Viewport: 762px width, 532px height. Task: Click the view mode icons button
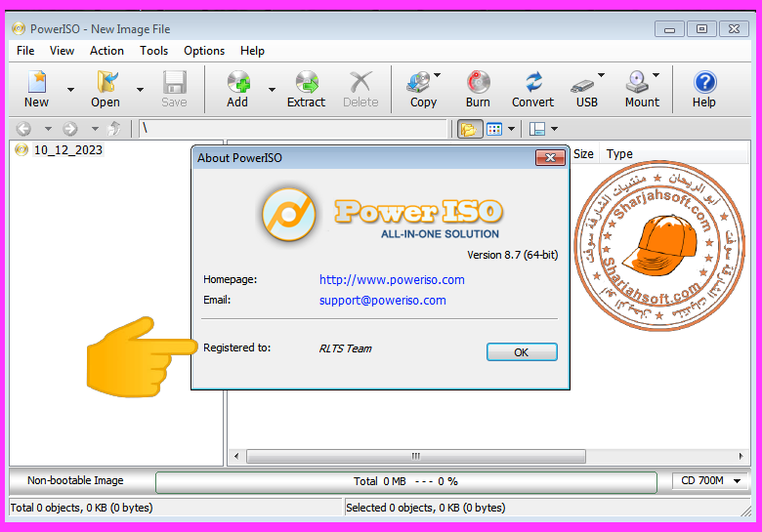click(x=494, y=129)
